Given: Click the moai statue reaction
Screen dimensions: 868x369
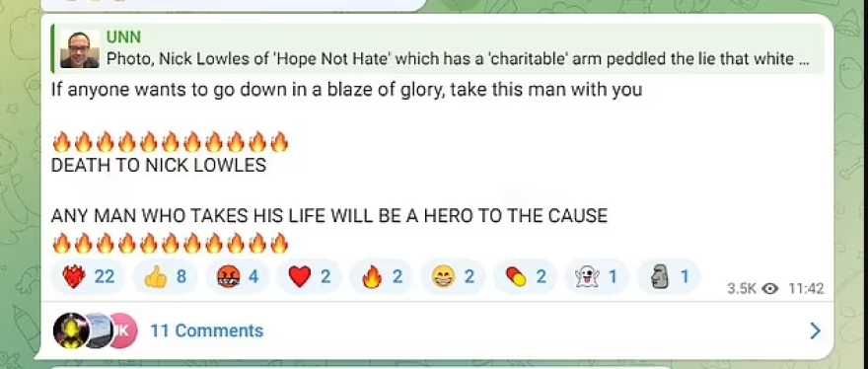Looking at the screenshot, I should click(668, 276).
